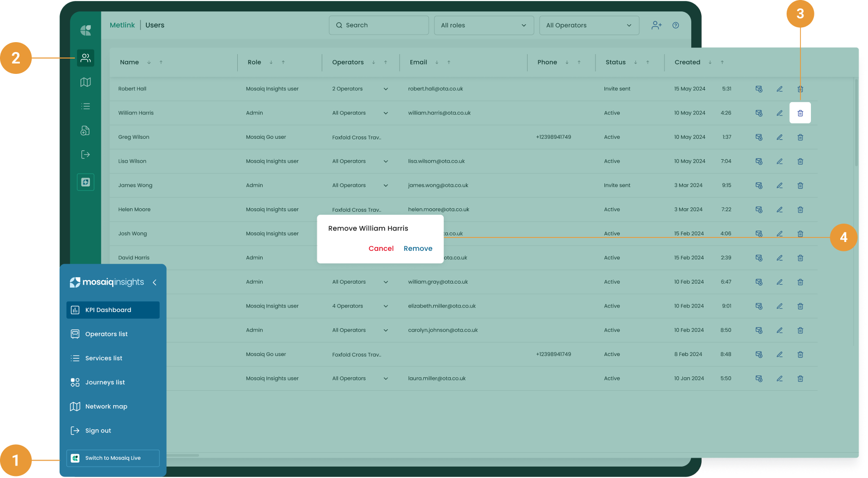This screenshot has width=868, height=478.
Task: Open Operators list from the menu
Action: 106,334
